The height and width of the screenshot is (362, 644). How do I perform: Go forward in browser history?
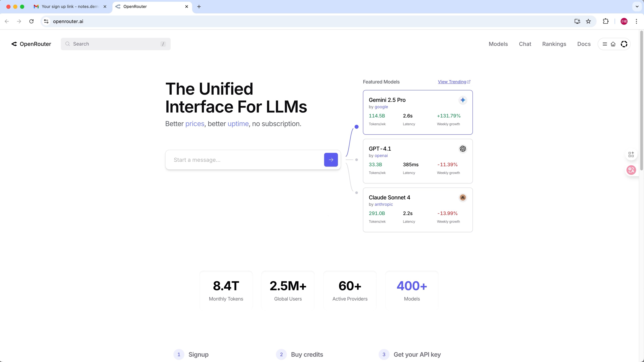(19, 21)
